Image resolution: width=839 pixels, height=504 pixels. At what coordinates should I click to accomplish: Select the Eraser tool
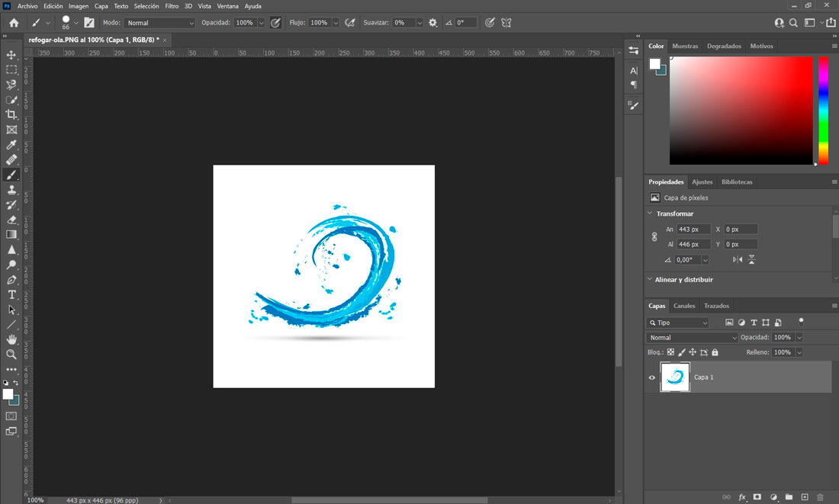(x=11, y=220)
